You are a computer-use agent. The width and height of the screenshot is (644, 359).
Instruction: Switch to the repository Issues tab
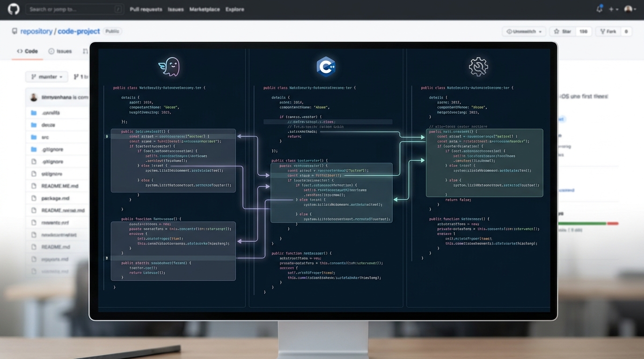(x=60, y=51)
